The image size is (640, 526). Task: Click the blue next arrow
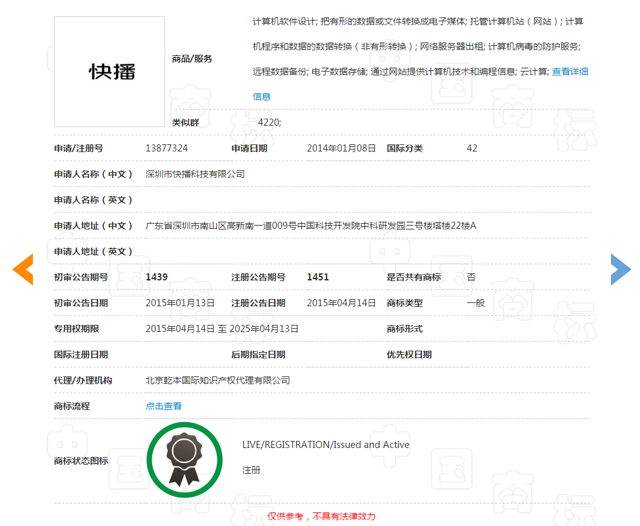click(x=620, y=269)
